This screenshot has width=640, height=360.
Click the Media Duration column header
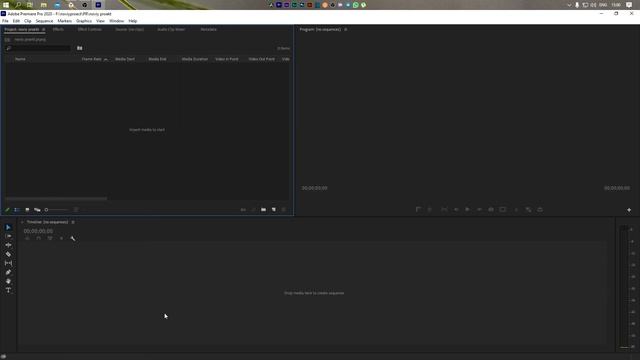pyautogui.click(x=195, y=59)
